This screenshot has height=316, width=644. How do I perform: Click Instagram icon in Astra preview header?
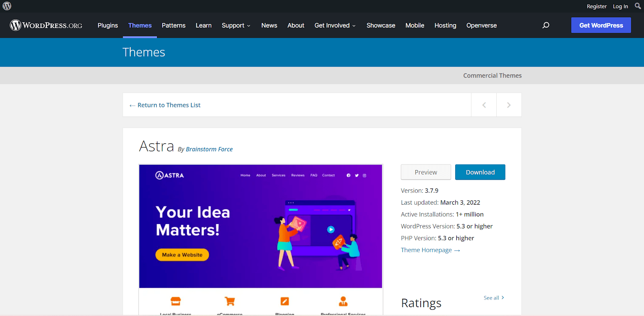tap(365, 175)
